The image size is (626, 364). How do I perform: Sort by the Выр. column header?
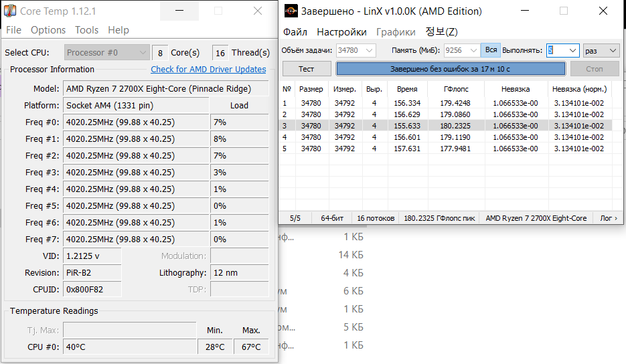374,89
